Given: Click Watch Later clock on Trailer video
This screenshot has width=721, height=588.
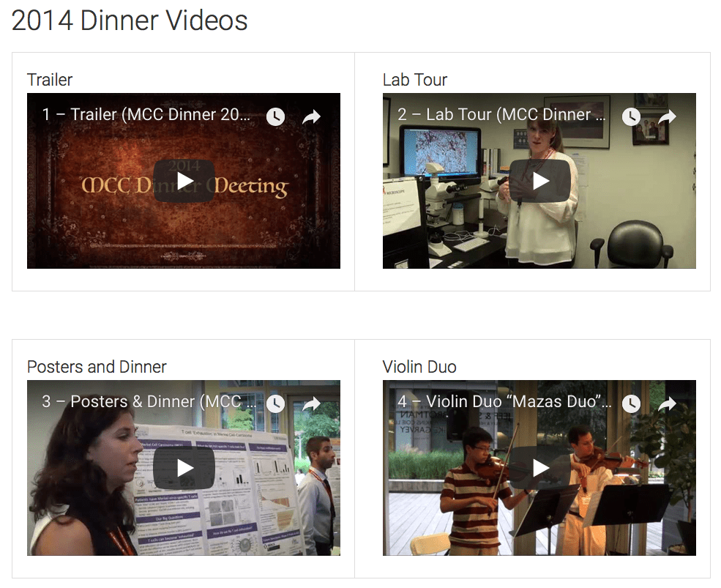Looking at the screenshot, I should (x=275, y=117).
